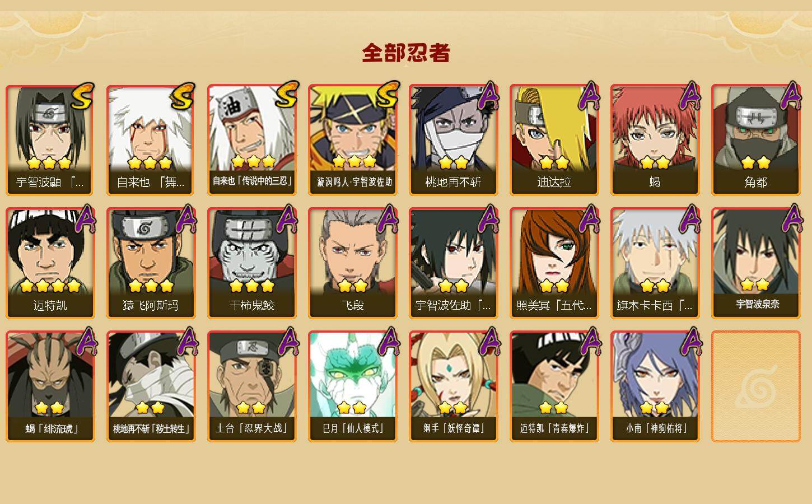812x504 pixels.
Task: Open 猿飞阿斯玛 ninja card
Action: [x=151, y=263]
